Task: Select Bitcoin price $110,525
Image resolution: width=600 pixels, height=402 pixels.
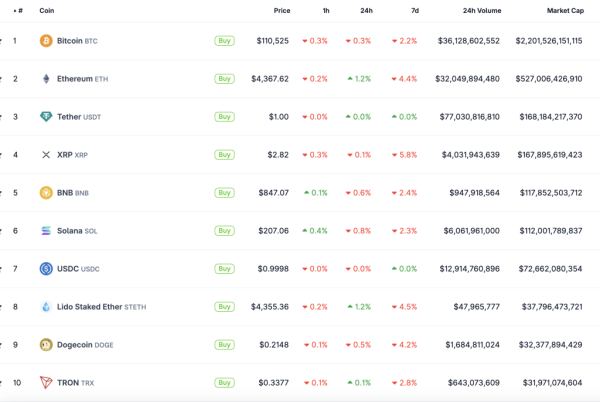Action: (x=272, y=41)
